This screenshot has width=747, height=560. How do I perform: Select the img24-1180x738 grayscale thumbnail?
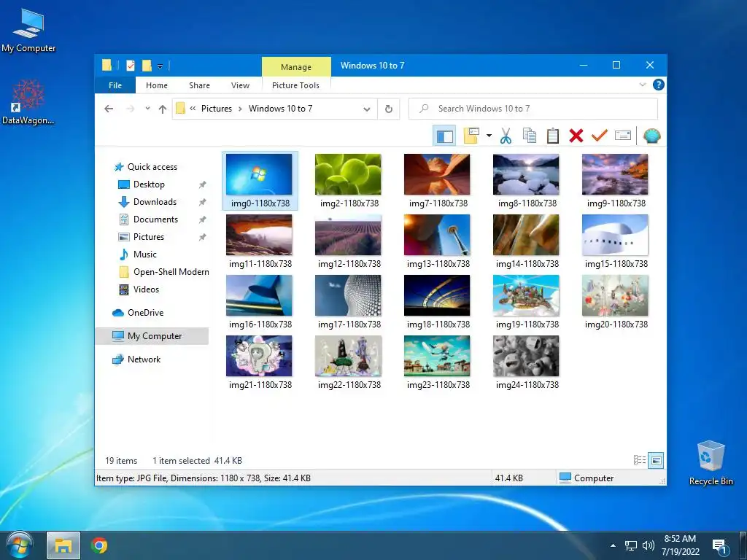click(527, 362)
